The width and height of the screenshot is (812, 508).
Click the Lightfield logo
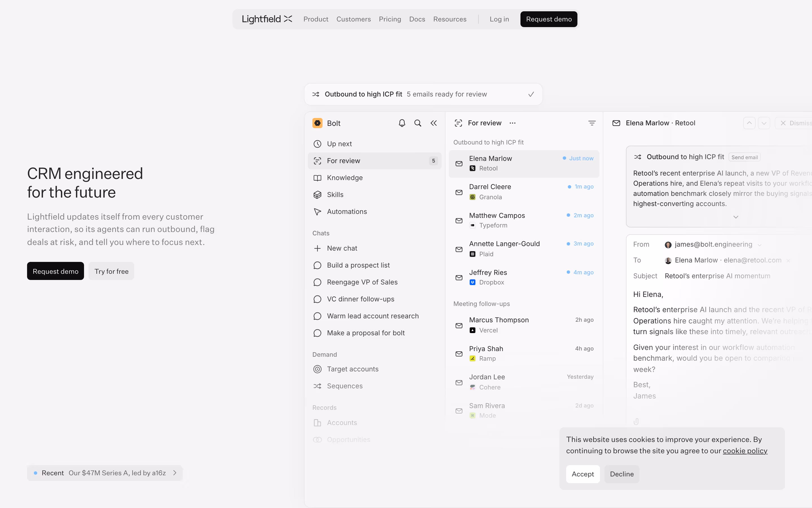click(267, 19)
